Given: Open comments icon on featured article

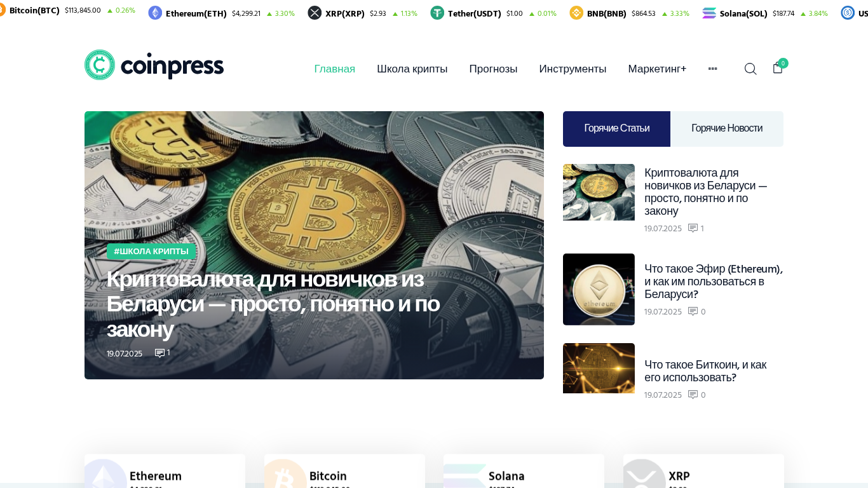Looking at the screenshot, I should tap(159, 353).
